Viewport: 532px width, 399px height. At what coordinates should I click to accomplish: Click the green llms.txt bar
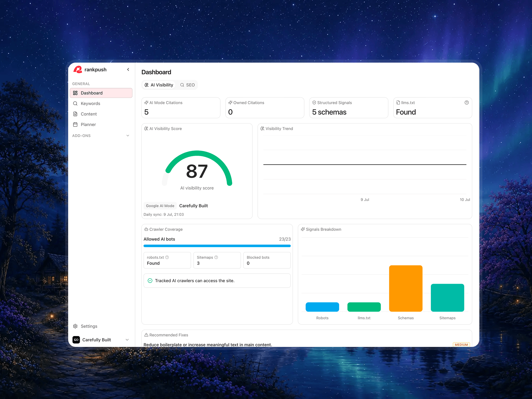[x=364, y=307]
